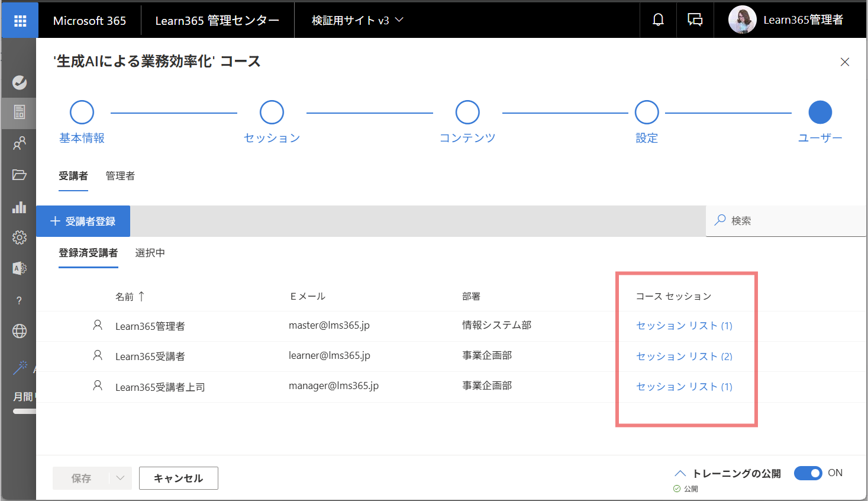
Task: Open セッション リスト (2) for learner@lms365.jp
Action: click(684, 357)
